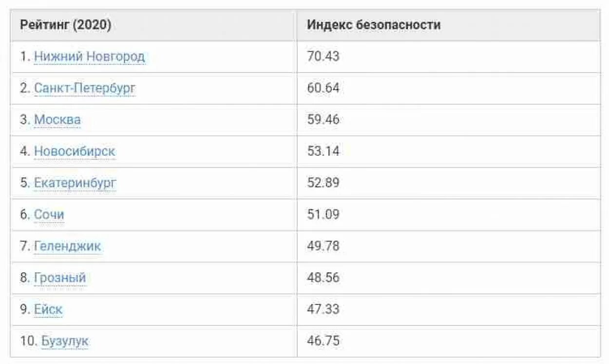Click the 60.64 safety index value

pyautogui.click(x=323, y=88)
